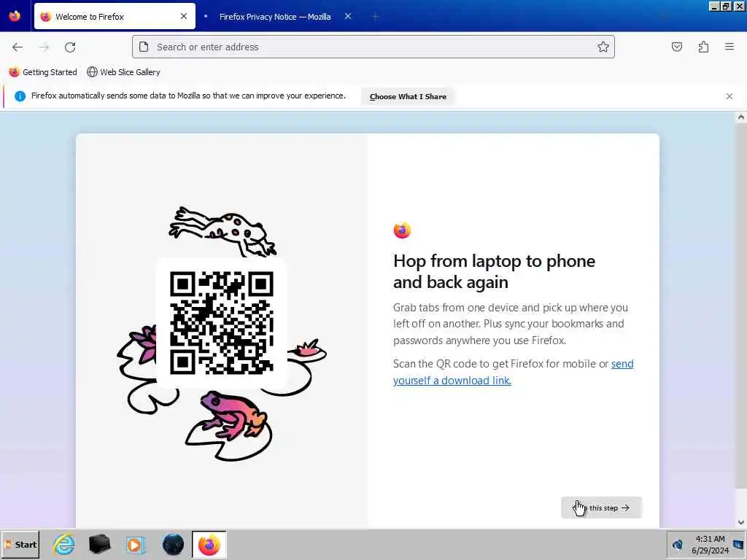Click the heading Hop from laptop to phone

coord(494,271)
